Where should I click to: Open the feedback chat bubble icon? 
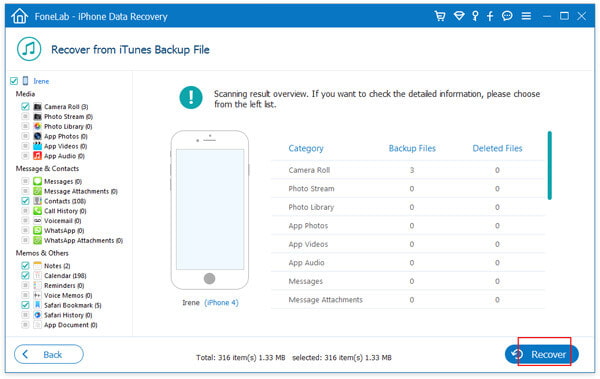click(x=507, y=16)
